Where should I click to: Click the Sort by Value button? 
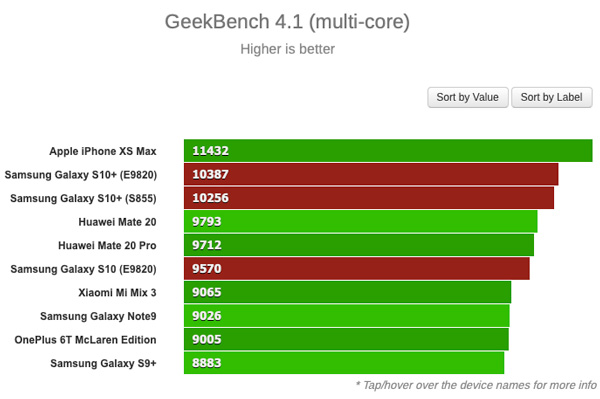tap(468, 97)
